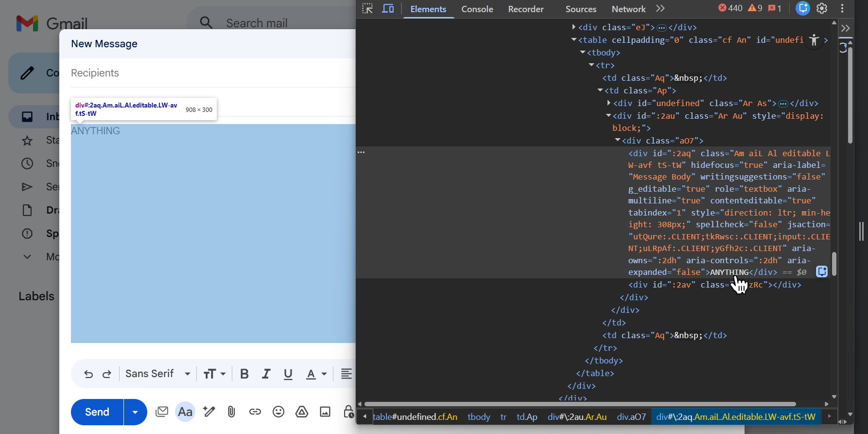This screenshot has height=434, width=868.
Task: Open the Network tab
Action: coord(628,9)
